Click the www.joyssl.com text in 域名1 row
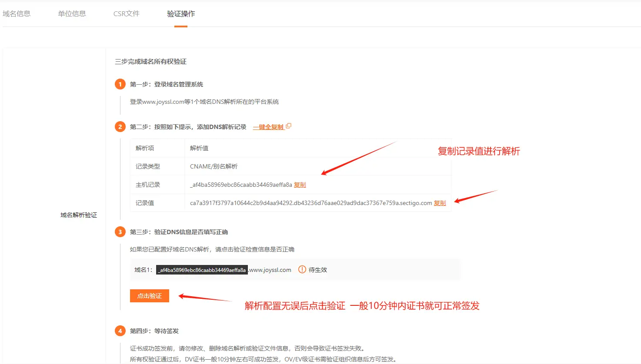The width and height of the screenshot is (641, 364). pos(270,270)
